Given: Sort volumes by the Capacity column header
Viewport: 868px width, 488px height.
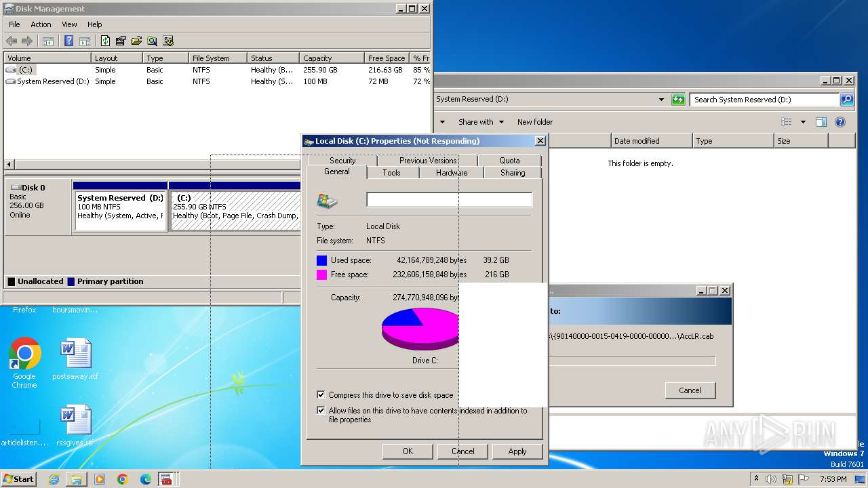Looking at the screenshot, I should pyautogui.click(x=332, y=58).
